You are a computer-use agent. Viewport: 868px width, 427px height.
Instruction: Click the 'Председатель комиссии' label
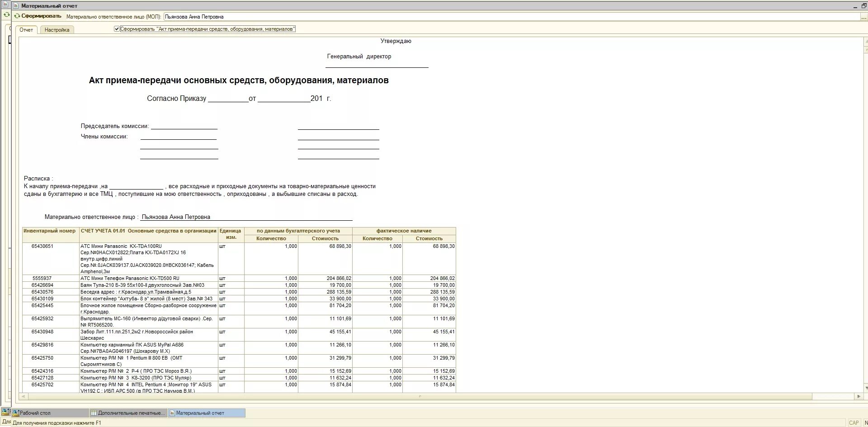click(x=115, y=126)
